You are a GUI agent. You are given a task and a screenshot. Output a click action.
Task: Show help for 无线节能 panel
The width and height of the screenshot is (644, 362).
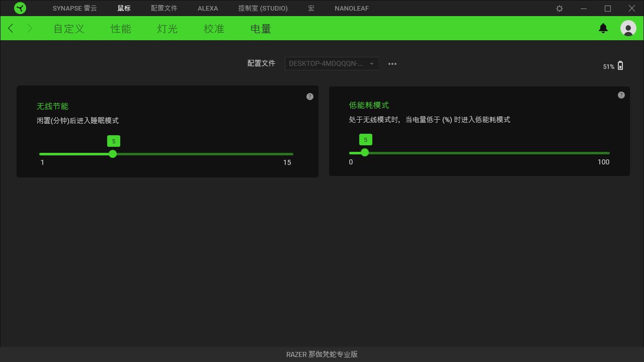tap(310, 97)
